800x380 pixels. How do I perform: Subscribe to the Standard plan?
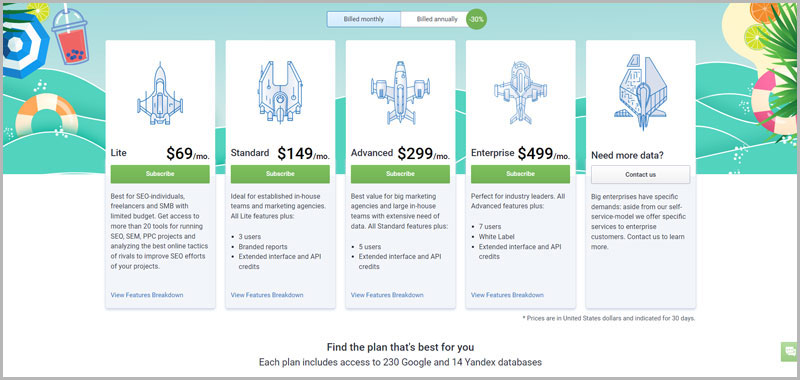click(280, 174)
